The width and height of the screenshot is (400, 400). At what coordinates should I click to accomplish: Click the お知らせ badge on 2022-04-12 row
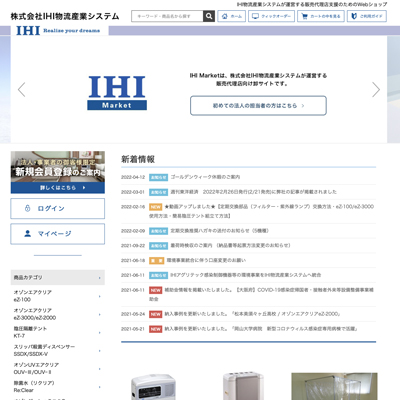coord(158,177)
